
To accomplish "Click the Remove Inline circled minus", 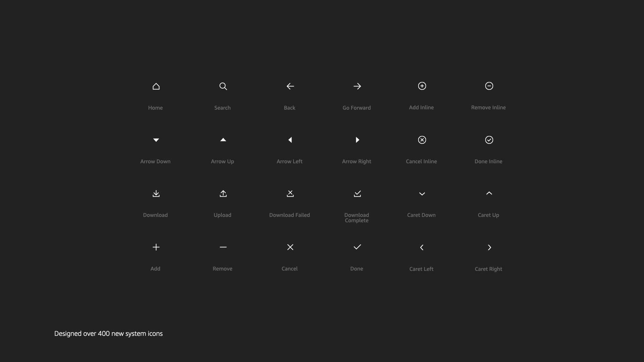I will (x=489, y=86).
